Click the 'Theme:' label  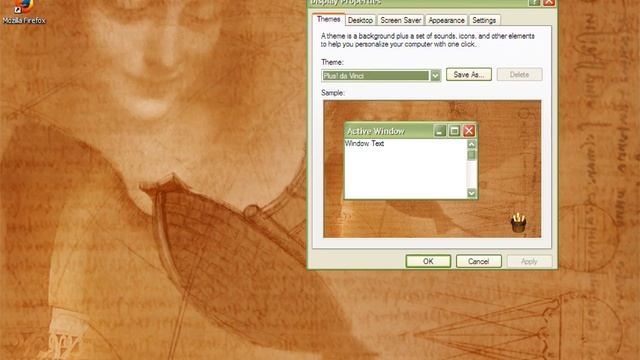pyautogui.click(x=332, y=62)
